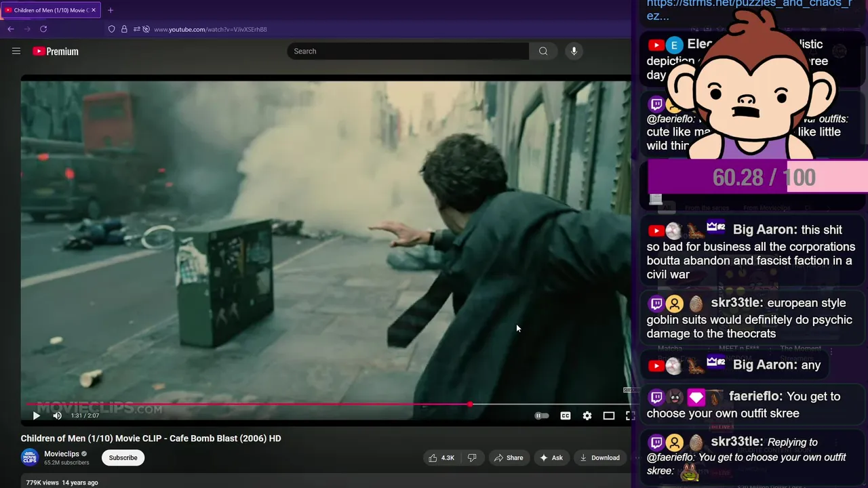Go to YouTube Premium home logo
The image size is (868, 488).
(56, 52)
